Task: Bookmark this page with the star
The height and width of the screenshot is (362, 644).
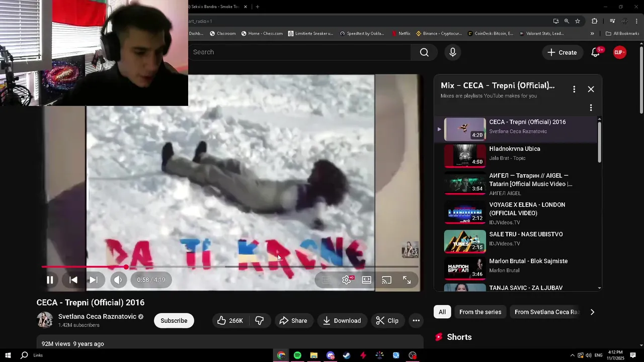Action: (578, 21)
